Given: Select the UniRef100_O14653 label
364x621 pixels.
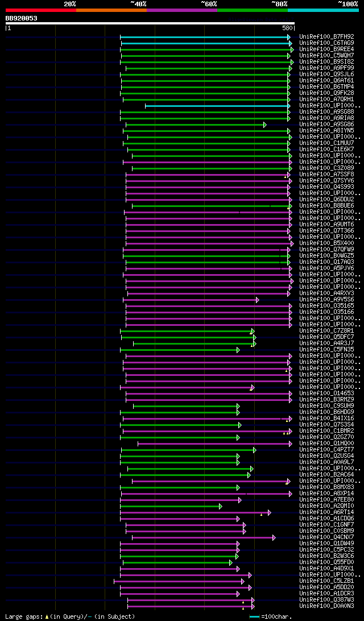Looking at the screenshot, I should [x=327, y=394].
